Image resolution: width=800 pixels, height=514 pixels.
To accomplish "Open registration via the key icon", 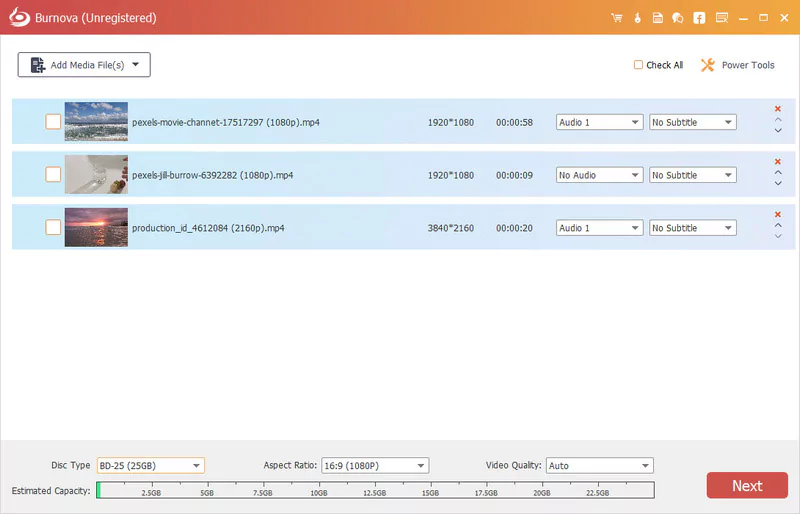I will pyautogui.click(x=636, y=18).
